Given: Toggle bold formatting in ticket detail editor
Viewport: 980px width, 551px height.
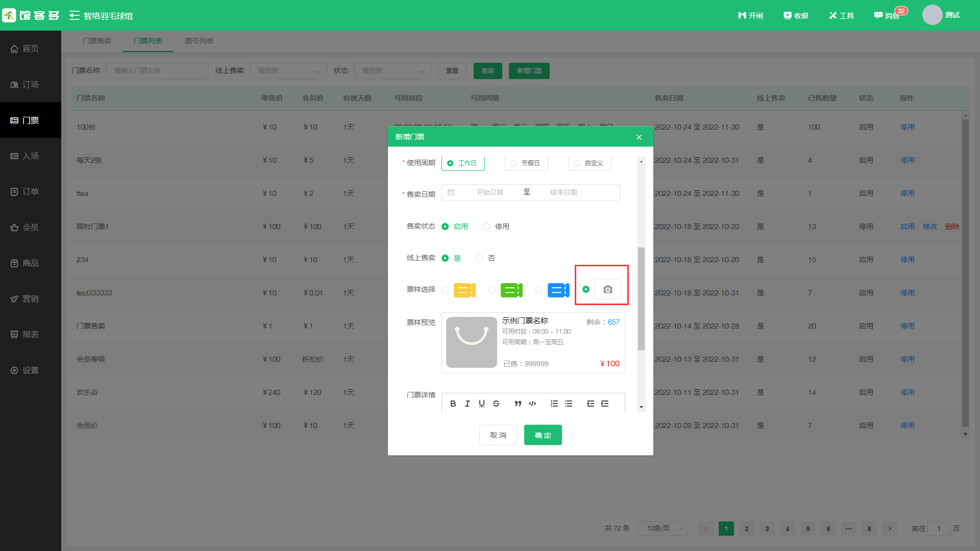Looking at the screenshot, I should point(453,403).
